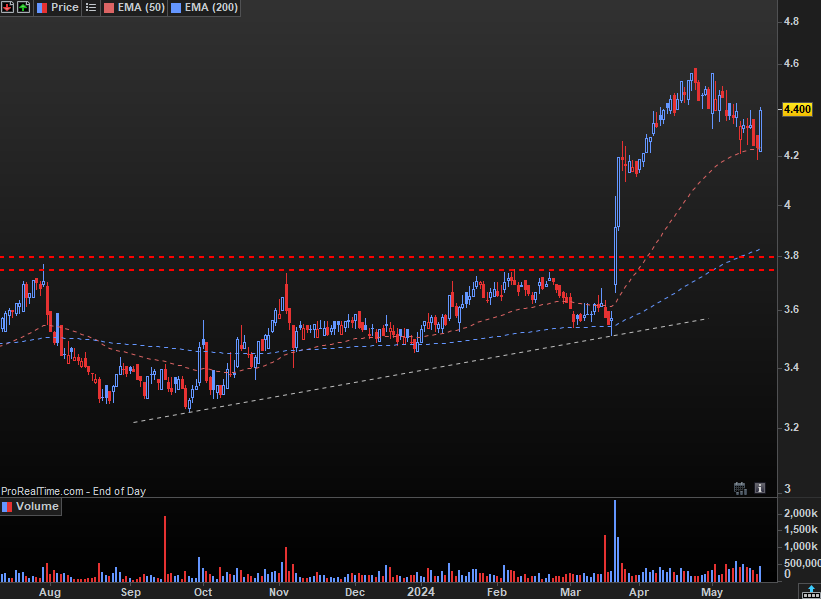Click the Nov label on time axis

(x=279, y=592)
